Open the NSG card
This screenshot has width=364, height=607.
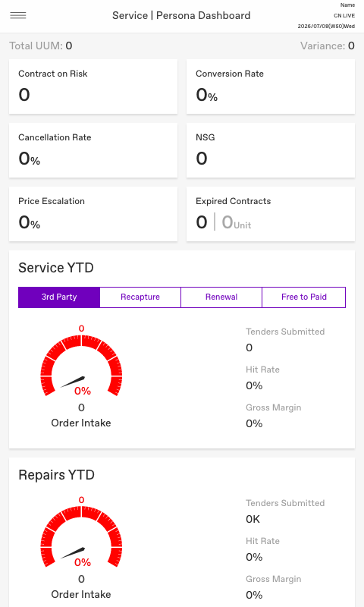[271, 150]
